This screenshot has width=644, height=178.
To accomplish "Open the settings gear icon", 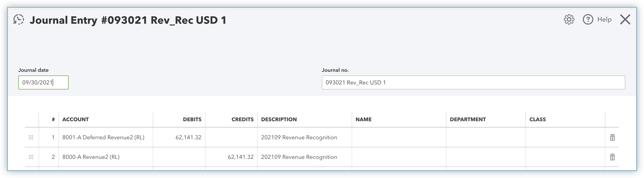I will pos(569,19).
